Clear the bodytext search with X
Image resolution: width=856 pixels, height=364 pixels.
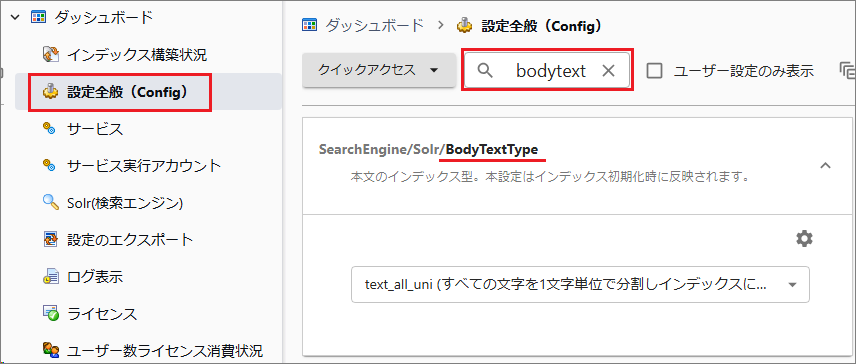pos(608,70)
